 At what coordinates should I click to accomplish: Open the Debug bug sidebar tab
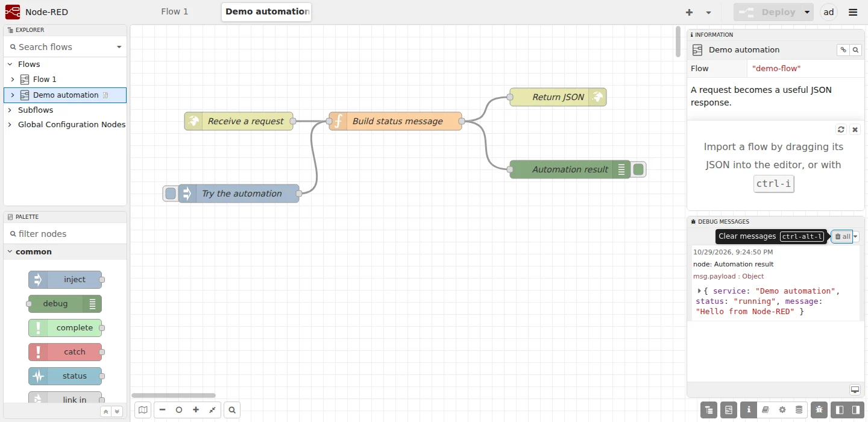(x=819, y=410)
